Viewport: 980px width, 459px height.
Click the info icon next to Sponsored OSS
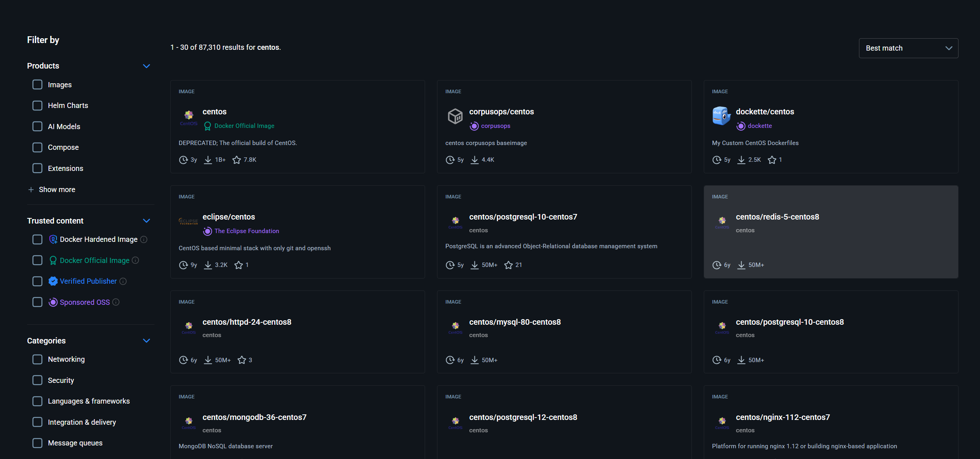tap(116, 302)
